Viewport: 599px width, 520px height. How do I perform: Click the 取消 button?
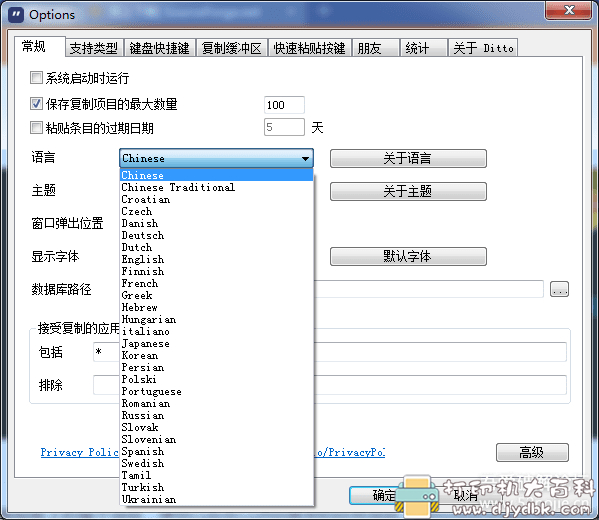(x=466, y=496)
